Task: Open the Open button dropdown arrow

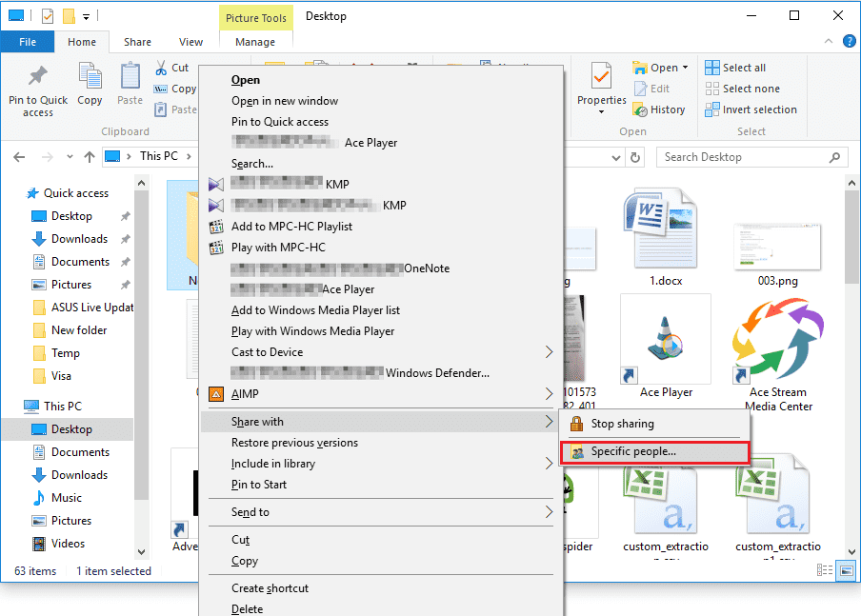Action: tap(685, 69)
